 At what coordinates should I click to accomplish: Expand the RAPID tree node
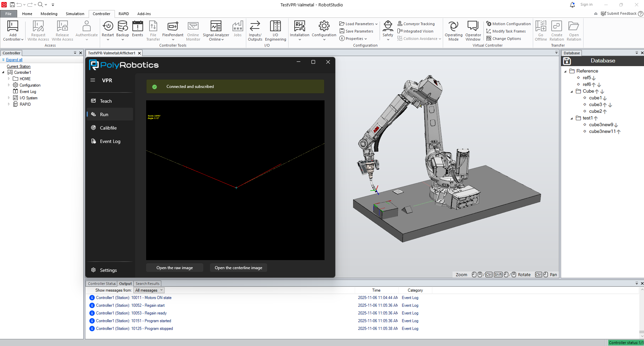pyautogui.click(x=9, y=104)
